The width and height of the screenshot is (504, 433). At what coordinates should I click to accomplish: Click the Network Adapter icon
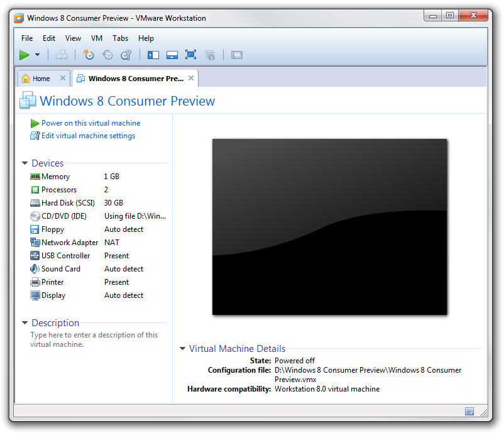pos(35,243)
